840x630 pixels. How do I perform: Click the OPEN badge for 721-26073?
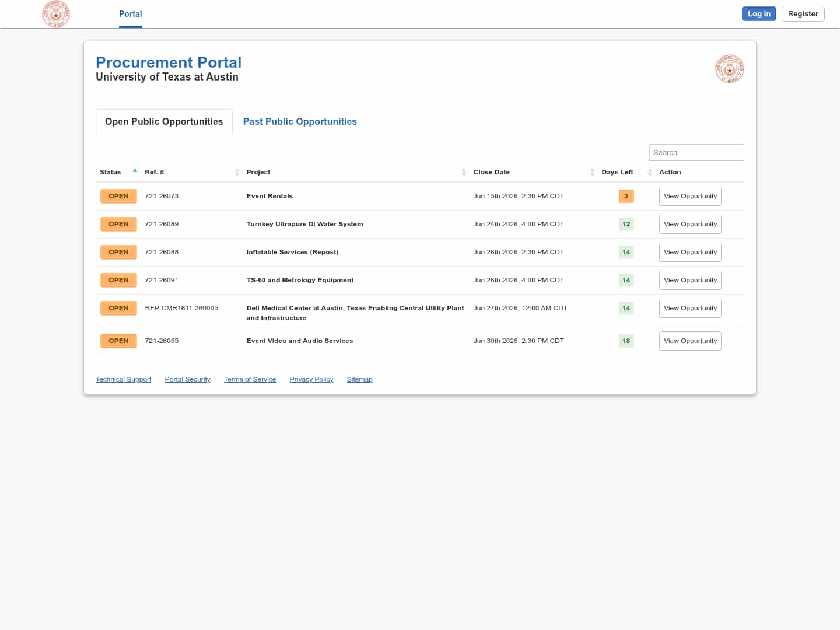pyautogui.click(x=118, y=197)
